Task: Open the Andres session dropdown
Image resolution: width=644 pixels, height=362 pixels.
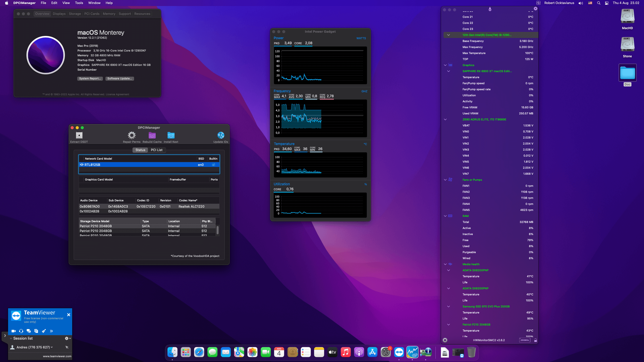Action: [x=52, y=347]
